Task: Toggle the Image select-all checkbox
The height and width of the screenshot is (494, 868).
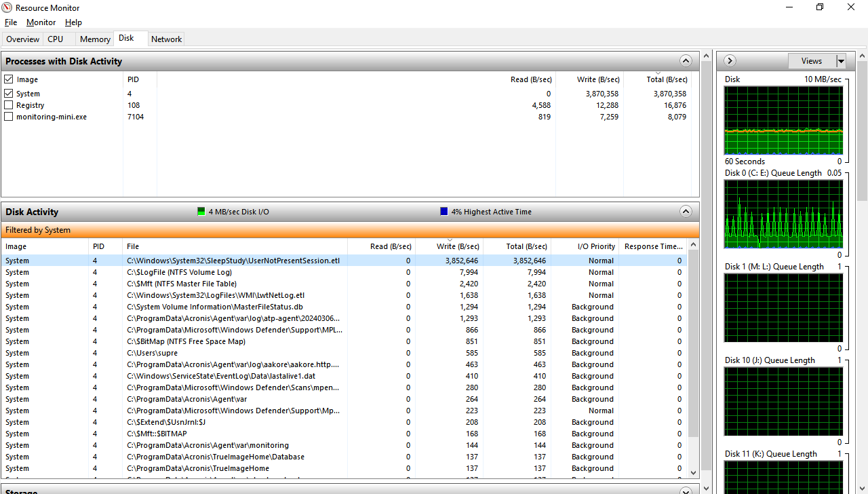Action: coord(9,79)
